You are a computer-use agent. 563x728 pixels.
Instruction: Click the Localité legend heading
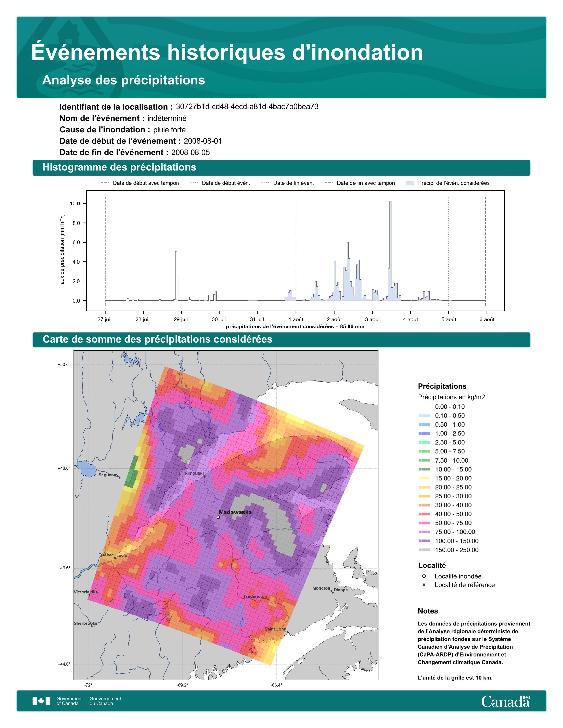(x=432, y=565)
